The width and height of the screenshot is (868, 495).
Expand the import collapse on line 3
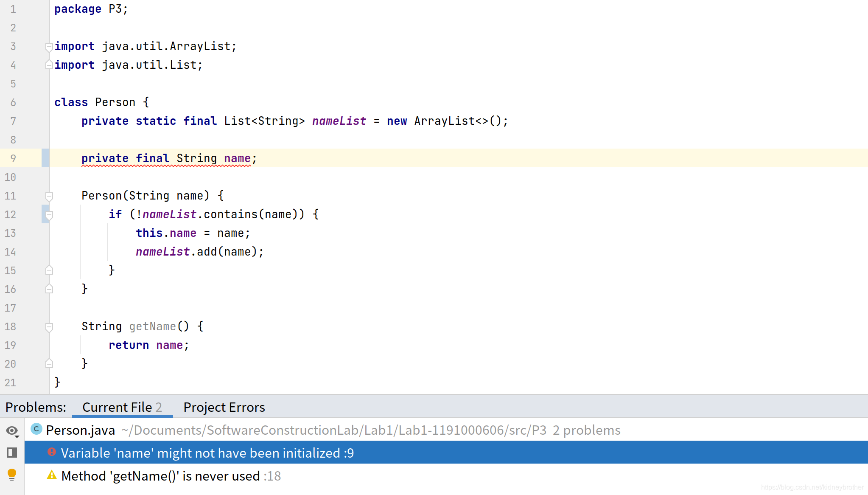point(49,46)
